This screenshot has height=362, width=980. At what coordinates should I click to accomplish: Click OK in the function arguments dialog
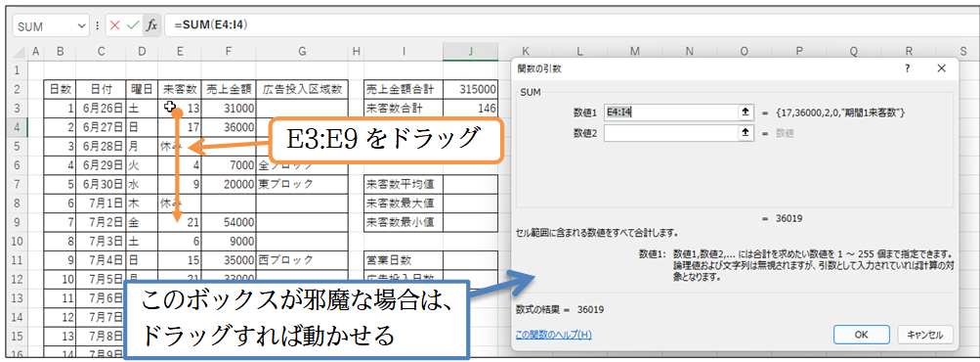(x=861, y=335)
